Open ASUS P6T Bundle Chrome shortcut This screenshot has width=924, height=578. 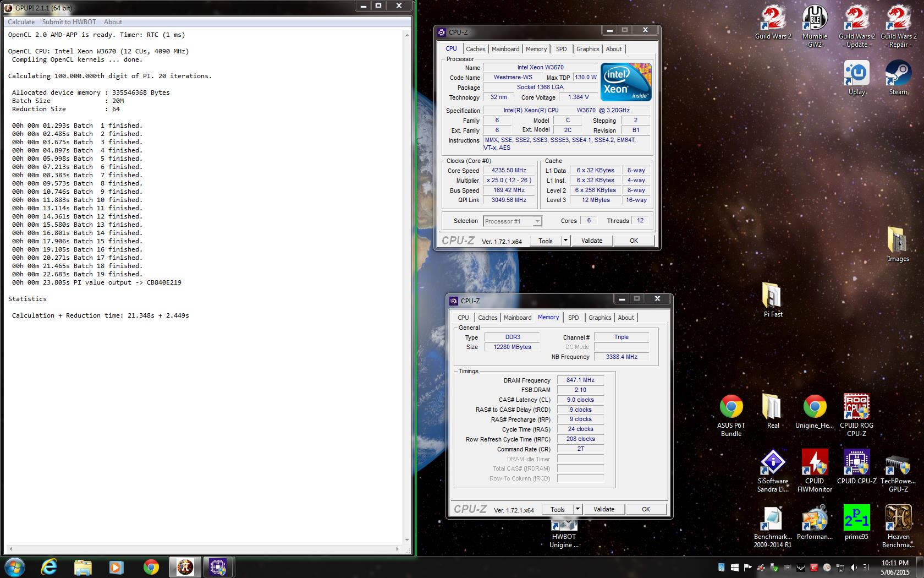coord(731,415)
